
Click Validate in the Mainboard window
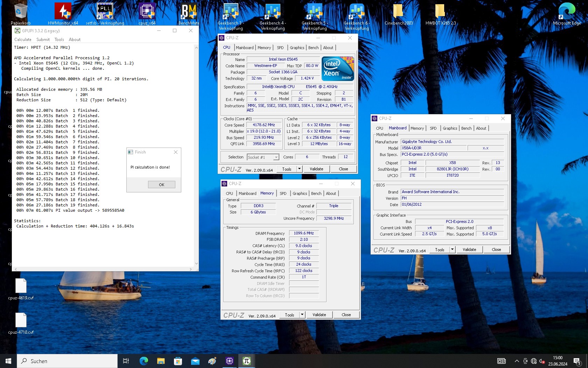469,250
